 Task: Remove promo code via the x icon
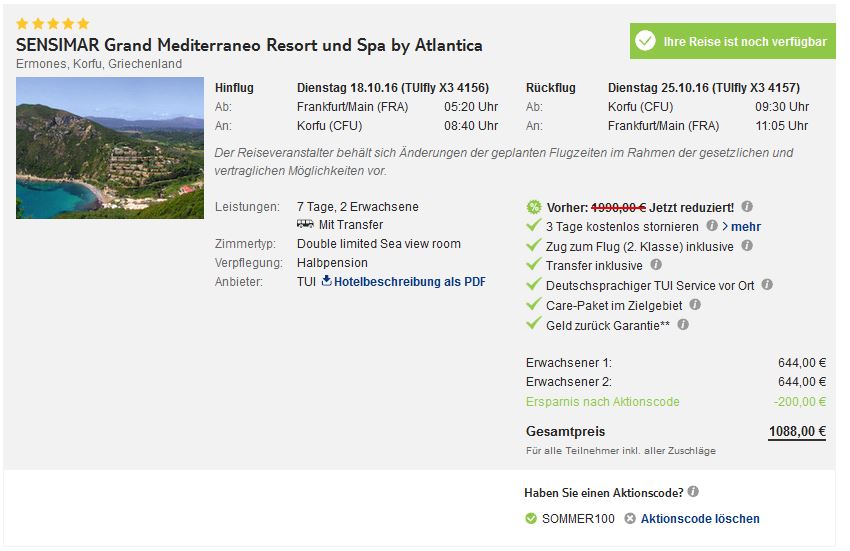point(629,519)
